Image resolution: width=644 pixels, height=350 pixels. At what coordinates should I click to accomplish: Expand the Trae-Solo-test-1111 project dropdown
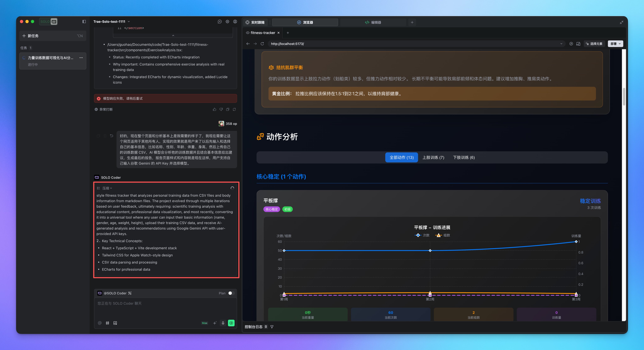click(129, 22)
